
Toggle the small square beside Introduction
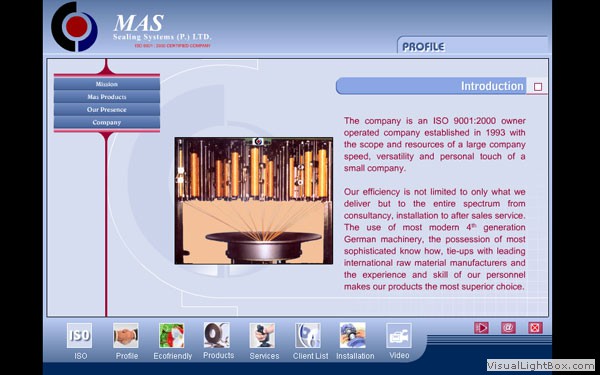538,87
